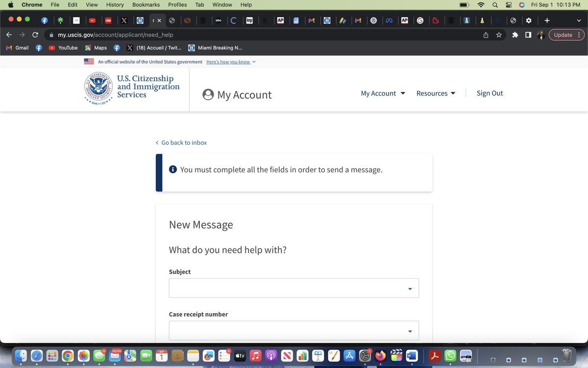This screenshot has width=588, height=368.
Task: Open Spotlight search in the menu bar
Action: tap(495, 4)
